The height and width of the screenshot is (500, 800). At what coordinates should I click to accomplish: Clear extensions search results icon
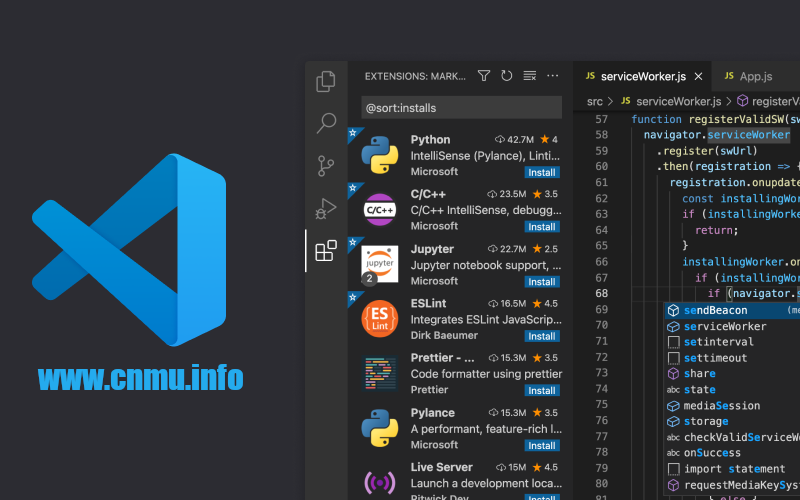tap(530, 76)
